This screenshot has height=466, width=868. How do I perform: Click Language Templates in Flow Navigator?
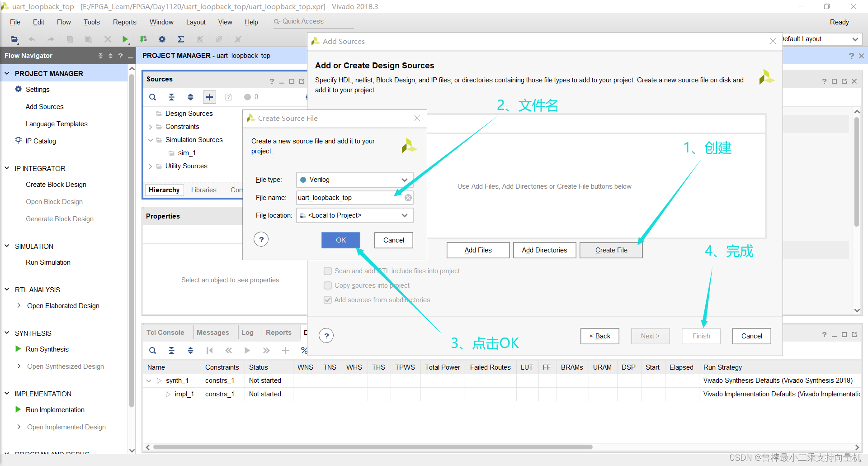click(57, 124)
